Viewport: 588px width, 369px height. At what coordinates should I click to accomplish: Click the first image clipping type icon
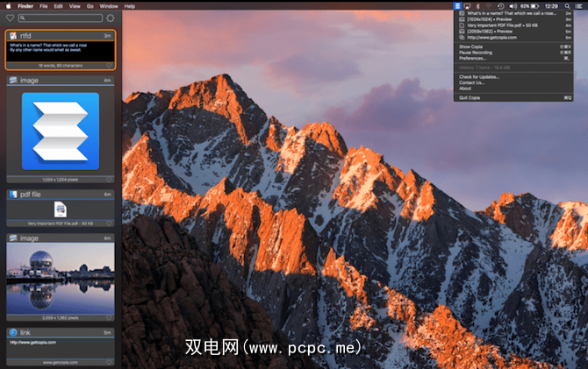13,80
